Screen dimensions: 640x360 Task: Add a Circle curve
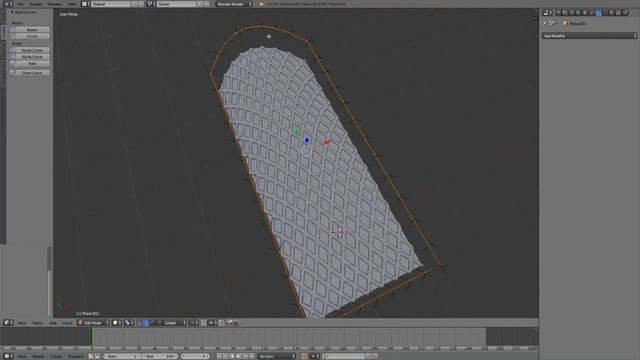[x=30, y=36]
